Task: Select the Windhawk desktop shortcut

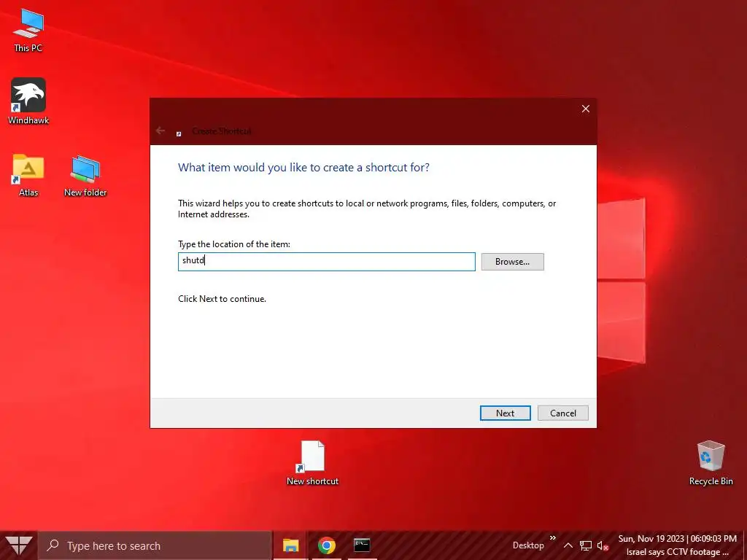Action: [x=28, y=101]
